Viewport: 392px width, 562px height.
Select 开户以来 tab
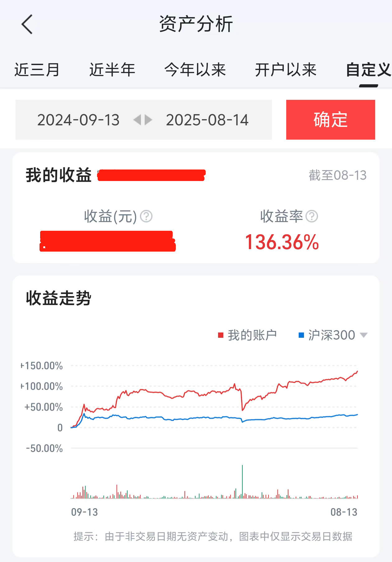(286, 69)
